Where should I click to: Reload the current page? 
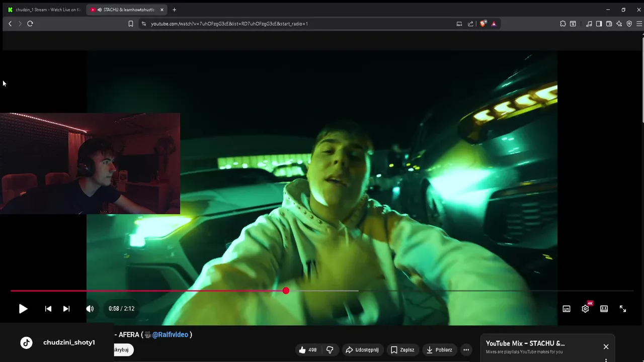click(x=30, y=24)
